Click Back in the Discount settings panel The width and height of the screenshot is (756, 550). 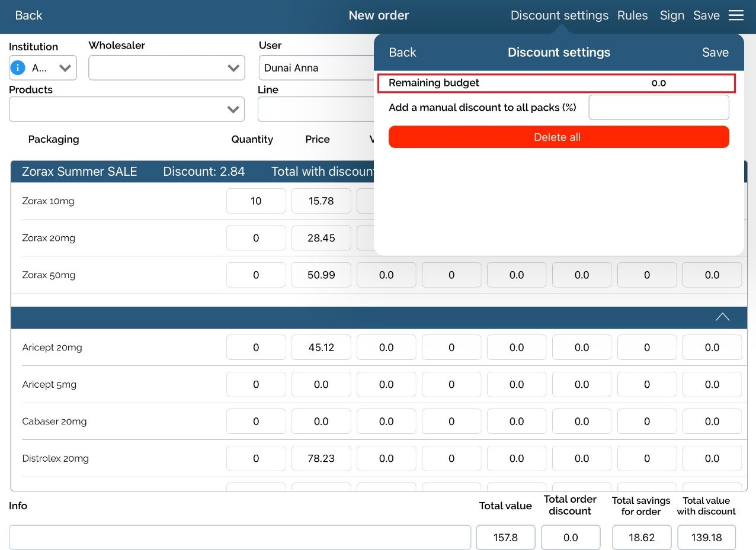[x=402, y=52]
